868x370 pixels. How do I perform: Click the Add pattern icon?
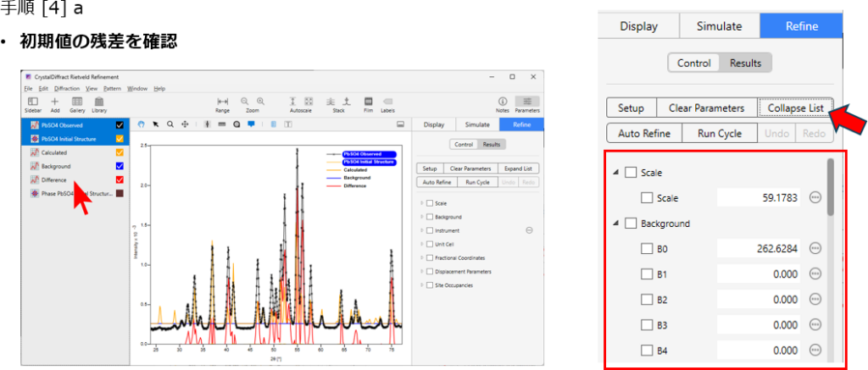point(55,101)
